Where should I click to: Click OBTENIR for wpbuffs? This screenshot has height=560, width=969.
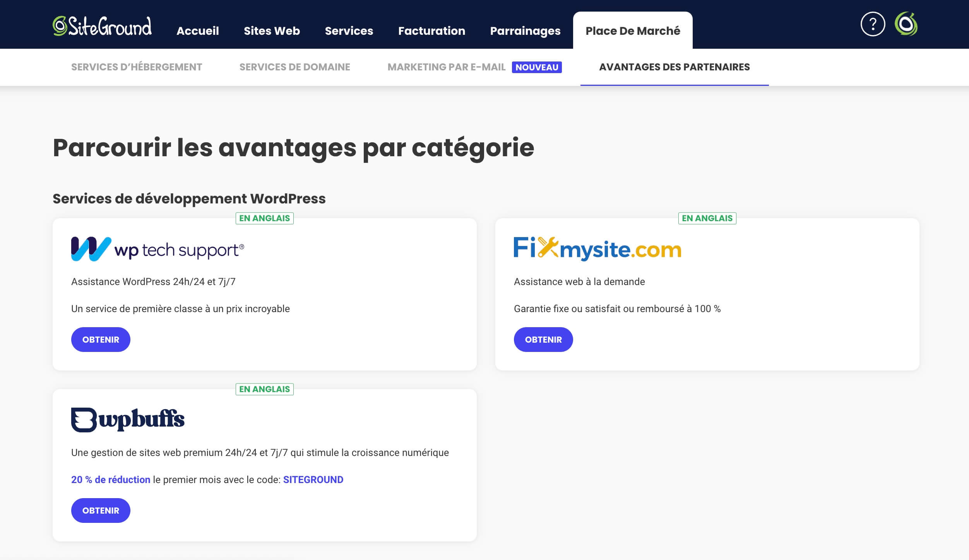click(x=101, y=510)
